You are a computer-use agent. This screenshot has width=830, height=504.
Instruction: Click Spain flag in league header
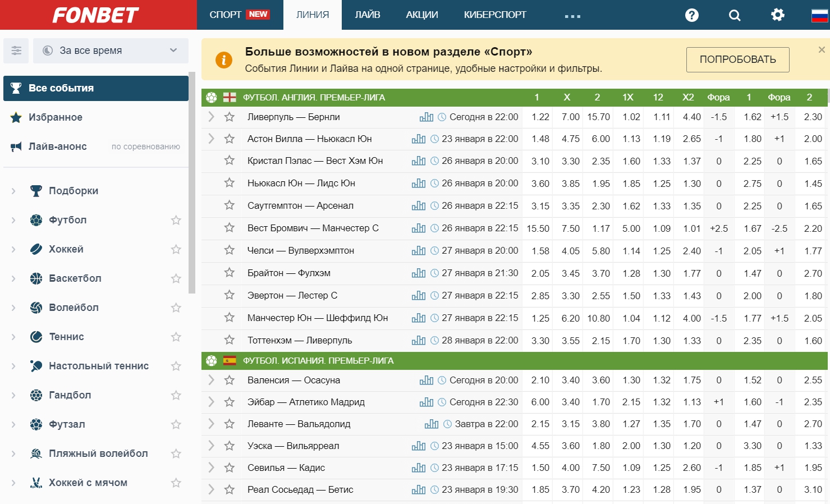(230, 361)
